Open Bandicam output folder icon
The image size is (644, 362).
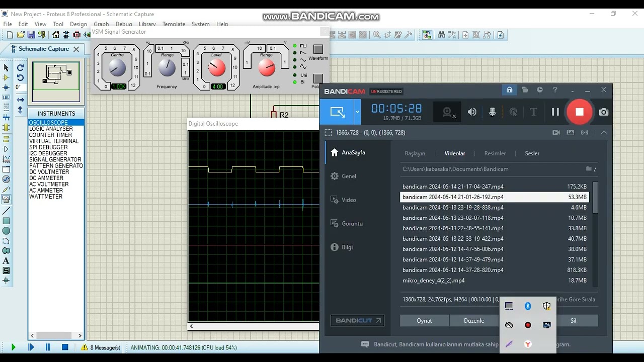[525, 90]
